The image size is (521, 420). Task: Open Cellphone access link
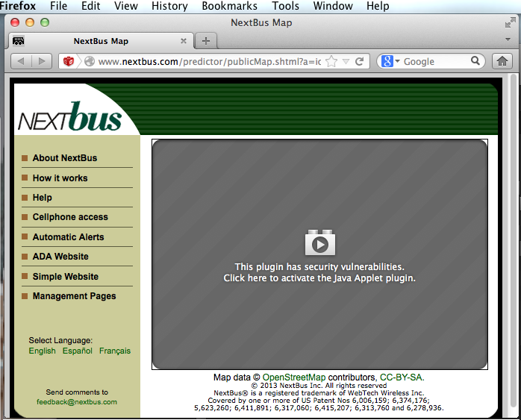pyautogui.click(x=70, y=217)
